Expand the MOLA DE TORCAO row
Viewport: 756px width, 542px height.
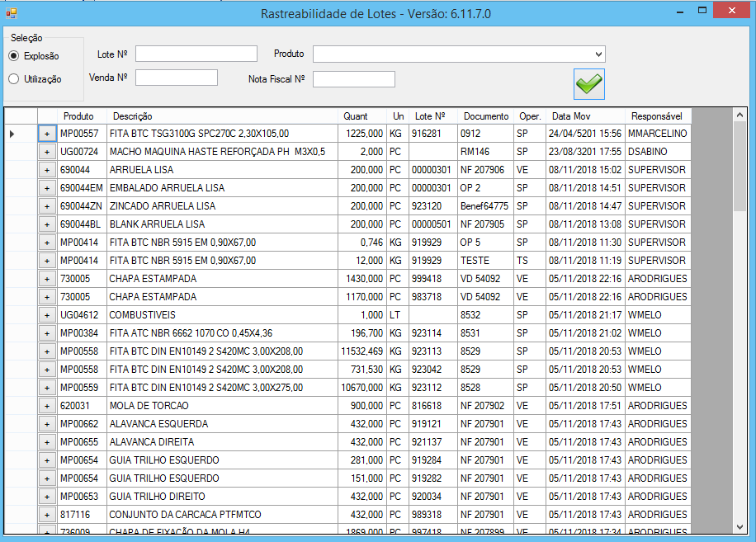[x=47, y=406]
